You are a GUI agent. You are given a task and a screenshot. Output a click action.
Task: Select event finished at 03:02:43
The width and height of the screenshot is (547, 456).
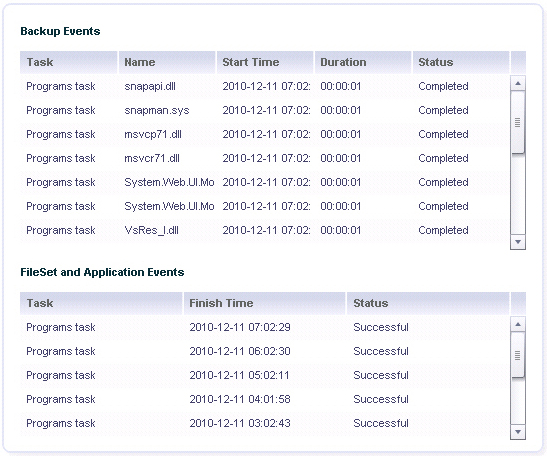[265, 423]
